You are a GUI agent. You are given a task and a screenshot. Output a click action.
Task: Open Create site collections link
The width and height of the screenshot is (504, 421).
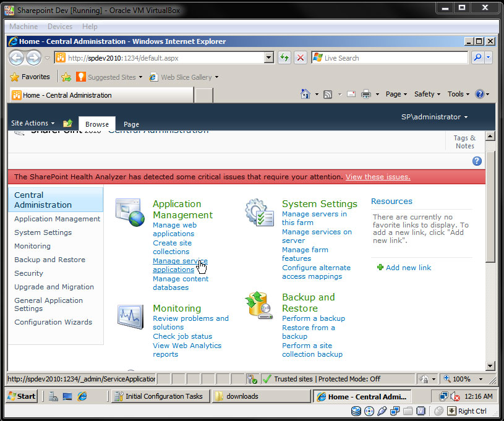pyautogui.click(x=172, y=247)
